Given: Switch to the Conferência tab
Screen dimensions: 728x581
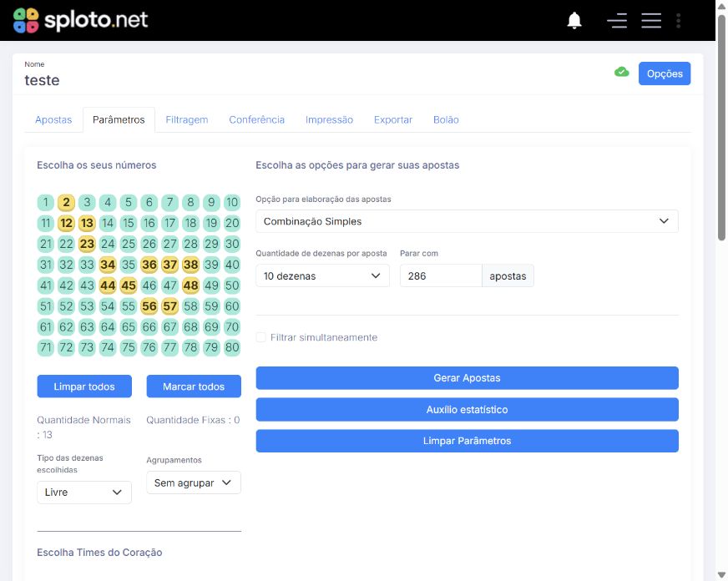Looking at the screenshot, I should pyautogui.click(x=257, y=119).
